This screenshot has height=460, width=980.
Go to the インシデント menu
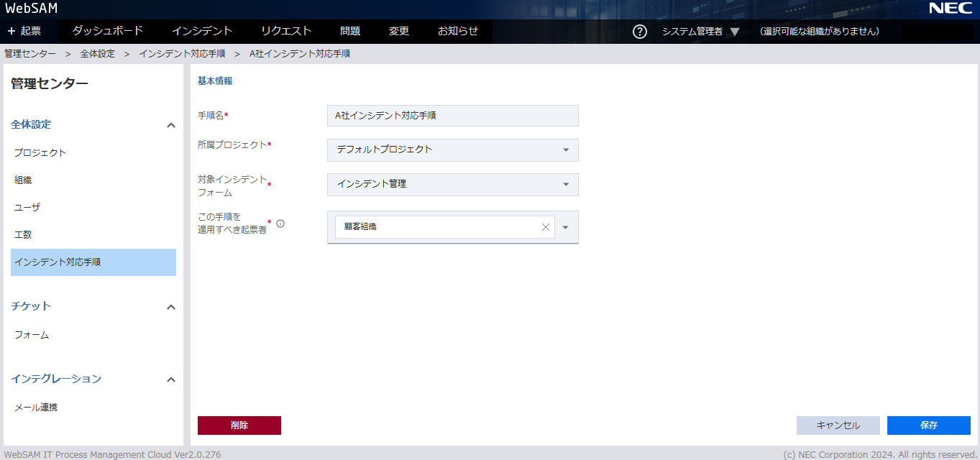tap(202, 31)
